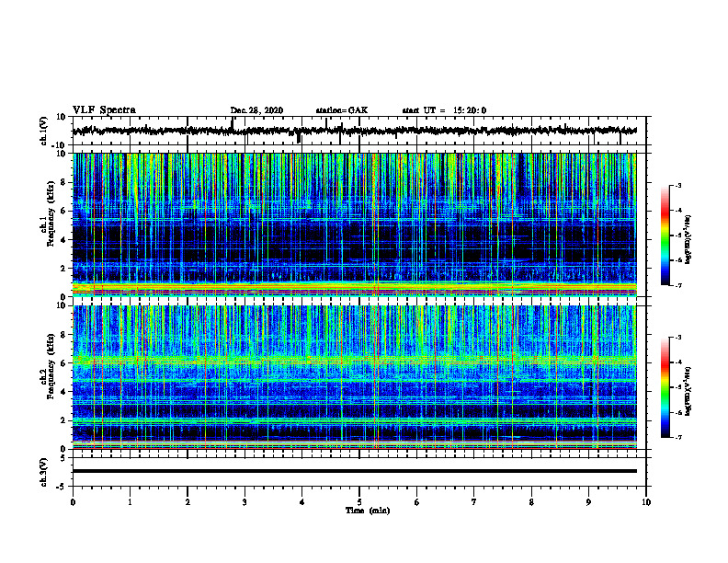
Task: Click time-axis tick label "6"
Action: click(x=416, y=502)
